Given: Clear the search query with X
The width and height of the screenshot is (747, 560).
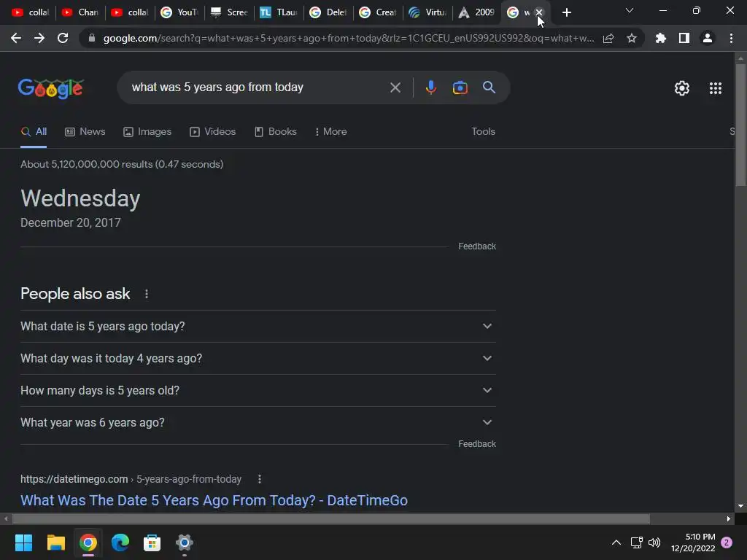Looking at the screenshot, I should (x=395, y=87).
